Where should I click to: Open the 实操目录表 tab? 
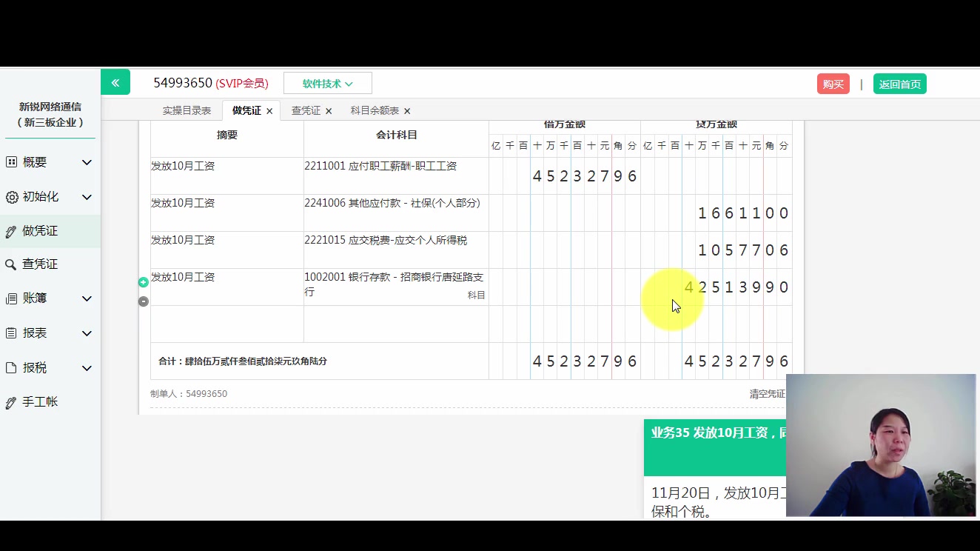tap(186, 110)
